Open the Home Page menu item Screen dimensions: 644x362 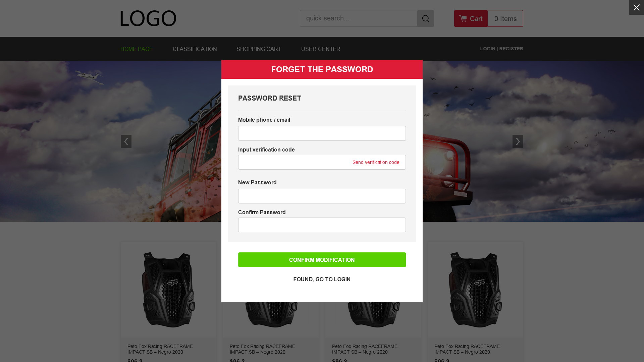137,49
